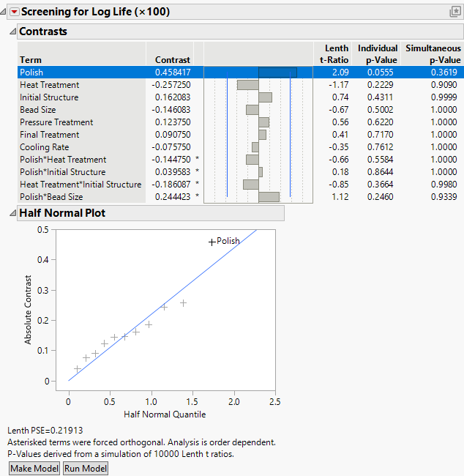This screenshot has width=464, height=476.
Task: Click the Polish point marker in the plot
Action: [x=212, y=242]
